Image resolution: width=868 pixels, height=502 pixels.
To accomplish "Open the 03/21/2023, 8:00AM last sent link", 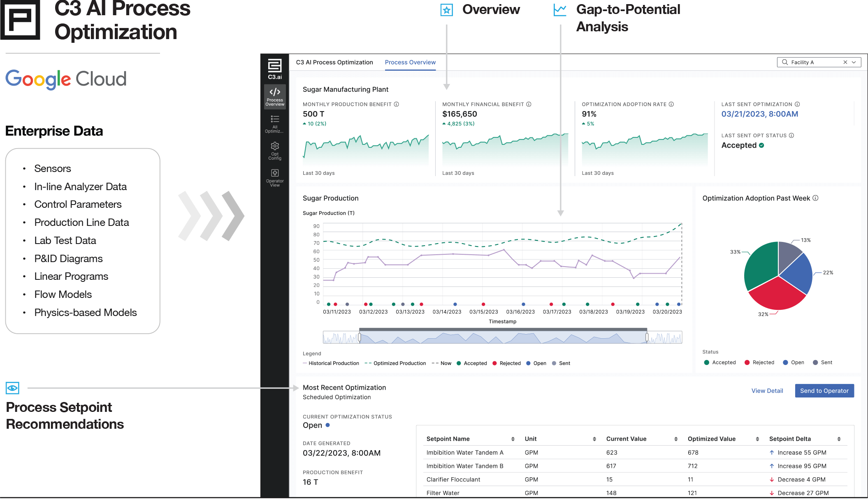I will click(759, 114).
